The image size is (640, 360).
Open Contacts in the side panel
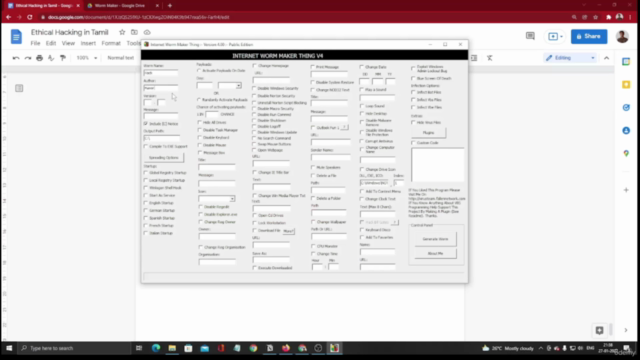click(626, 131)
